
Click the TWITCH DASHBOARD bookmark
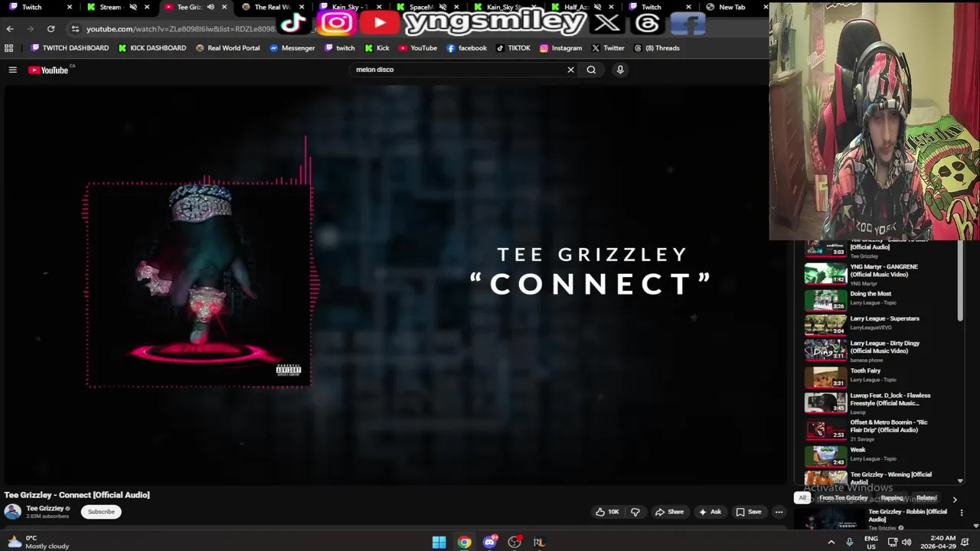click(70, 48)
